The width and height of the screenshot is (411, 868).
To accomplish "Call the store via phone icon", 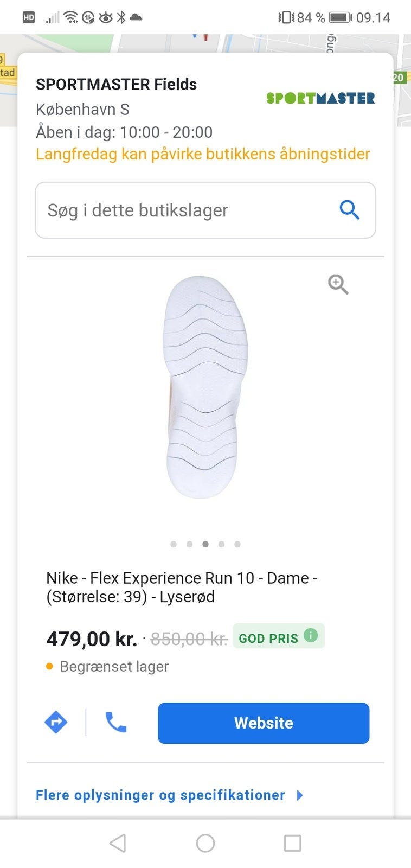I will pyautogui.click(x=115, y=722).
